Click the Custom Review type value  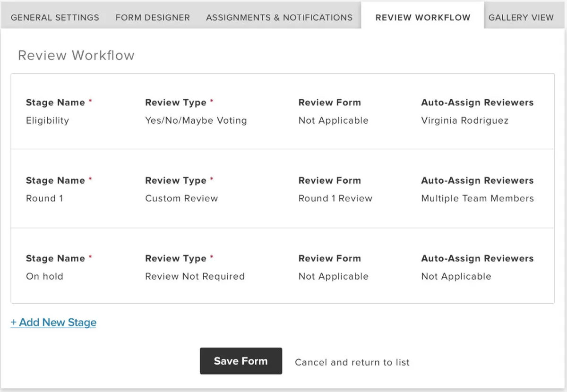tap(181, 198)
